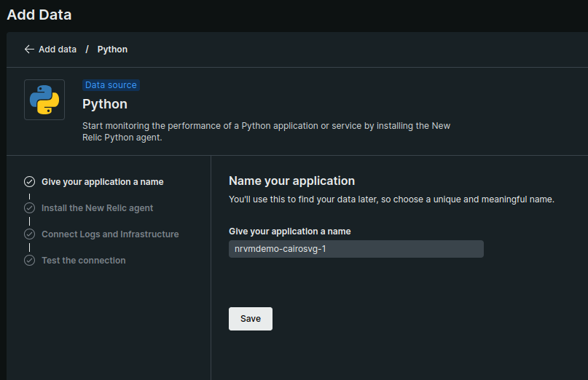The width and height of the screenshot is (588, 380).
Task: Focus the application name input field
Action: pyautogui.click(x=356, y=249)
